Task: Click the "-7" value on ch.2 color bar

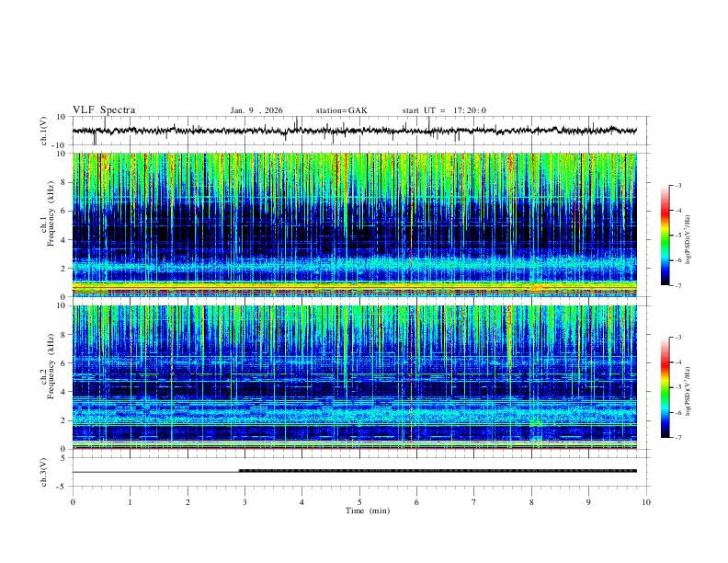Action: coord(677,438)
